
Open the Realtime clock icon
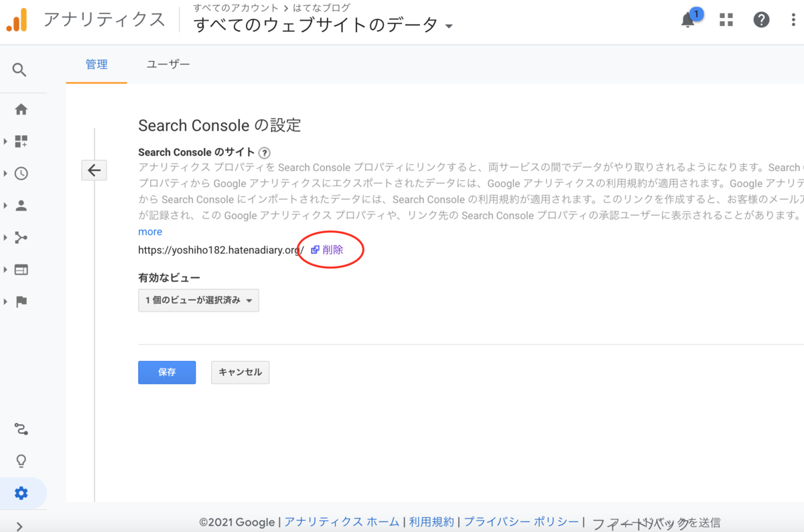tap(21, 174)
